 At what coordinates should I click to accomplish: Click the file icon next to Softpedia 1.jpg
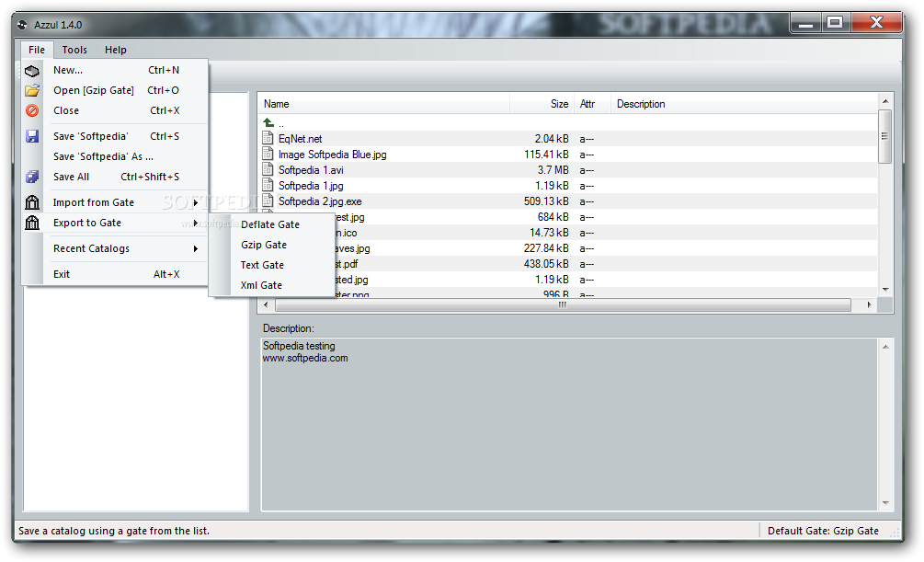[268, 185]
